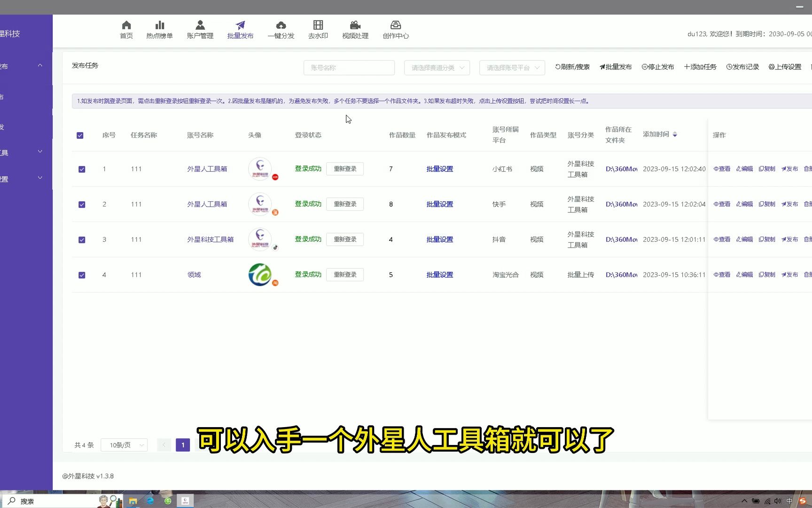812x508 pixels.
Task: Uncheck row 4 淘宝光合 task checkbox
Action: [82, 275]
